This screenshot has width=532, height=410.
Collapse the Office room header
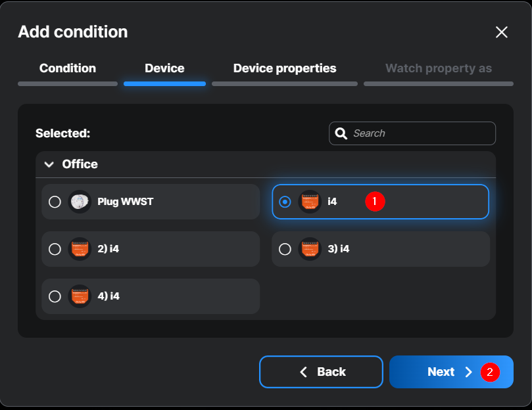coord(80,164)
